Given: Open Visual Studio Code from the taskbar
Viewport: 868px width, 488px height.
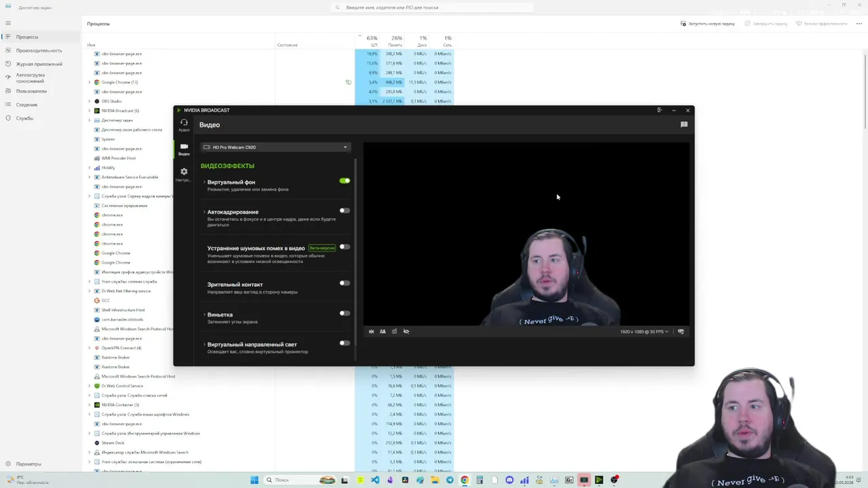Looking at the screenshot, I should click(x=375, y=480).
